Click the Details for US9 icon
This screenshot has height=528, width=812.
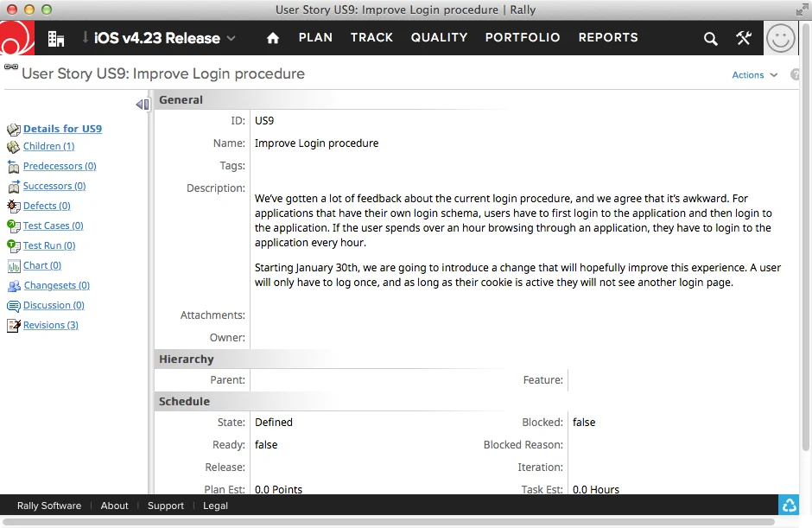pyautogui.click(x=14, y=130)
